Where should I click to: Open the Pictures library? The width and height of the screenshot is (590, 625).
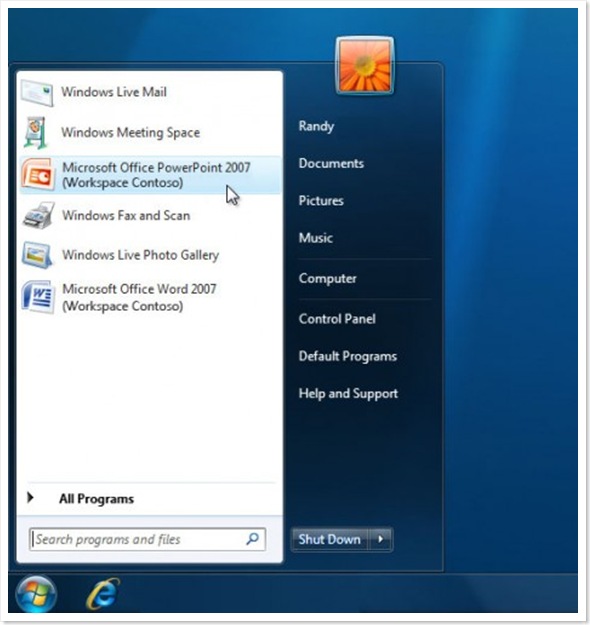321,200
